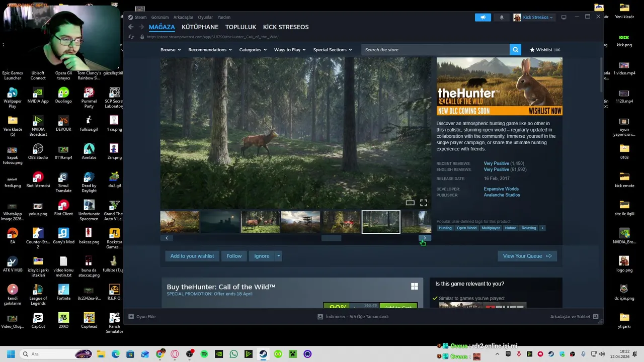
Task: Toggle theater mode on the screenshot viewer
Action: point(410,203)
